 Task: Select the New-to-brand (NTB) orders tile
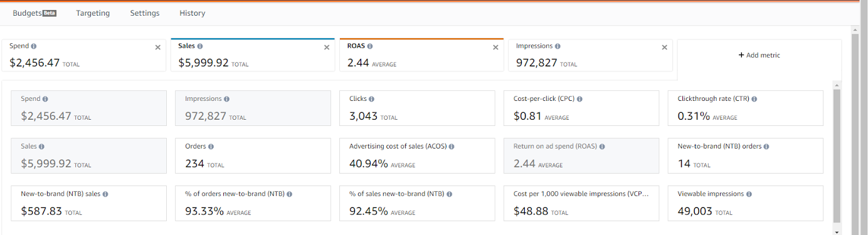tap(746, 156)
